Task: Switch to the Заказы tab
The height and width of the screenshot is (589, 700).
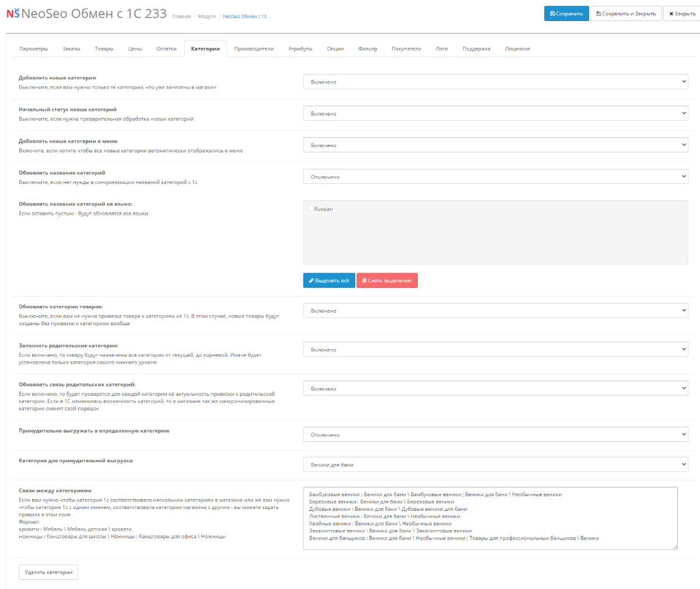Action: tap(71, 49)
